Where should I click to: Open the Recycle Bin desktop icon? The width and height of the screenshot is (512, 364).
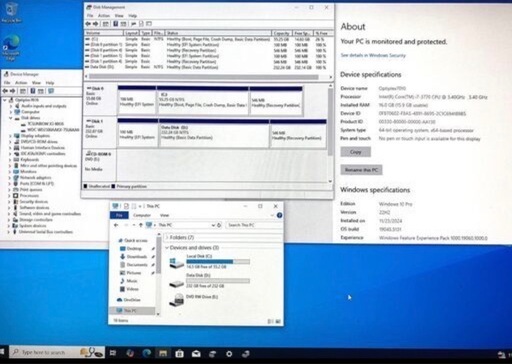(11, 12)
